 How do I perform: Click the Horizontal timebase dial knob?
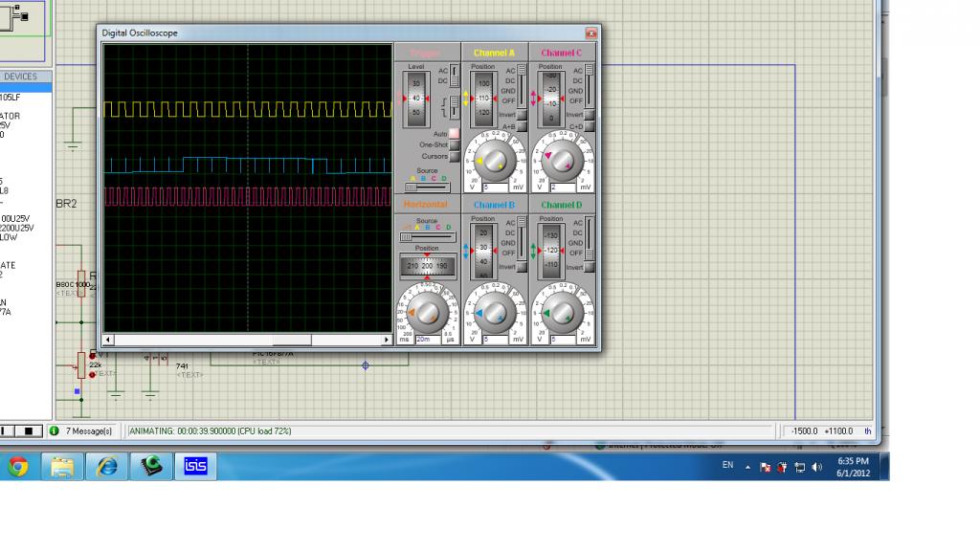pos(427,311)
